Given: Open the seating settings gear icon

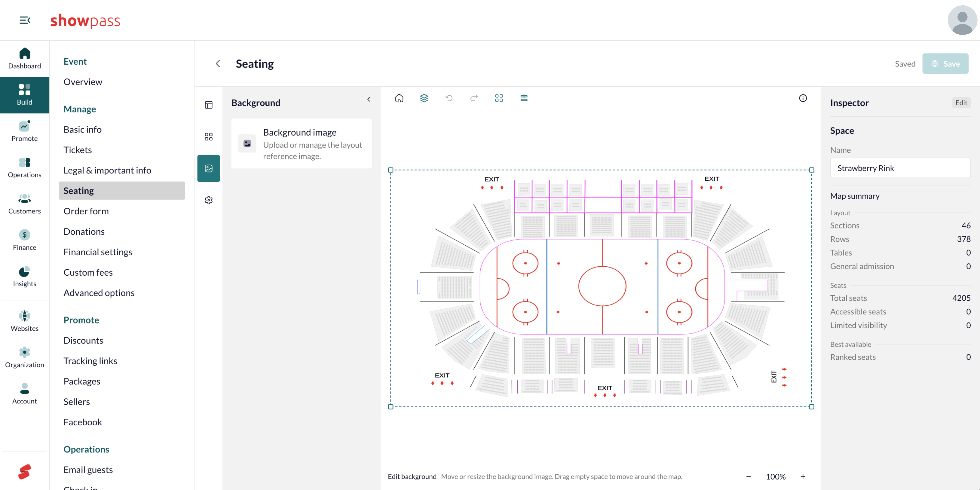Looking at the screenshot, I should coord(208,200).
